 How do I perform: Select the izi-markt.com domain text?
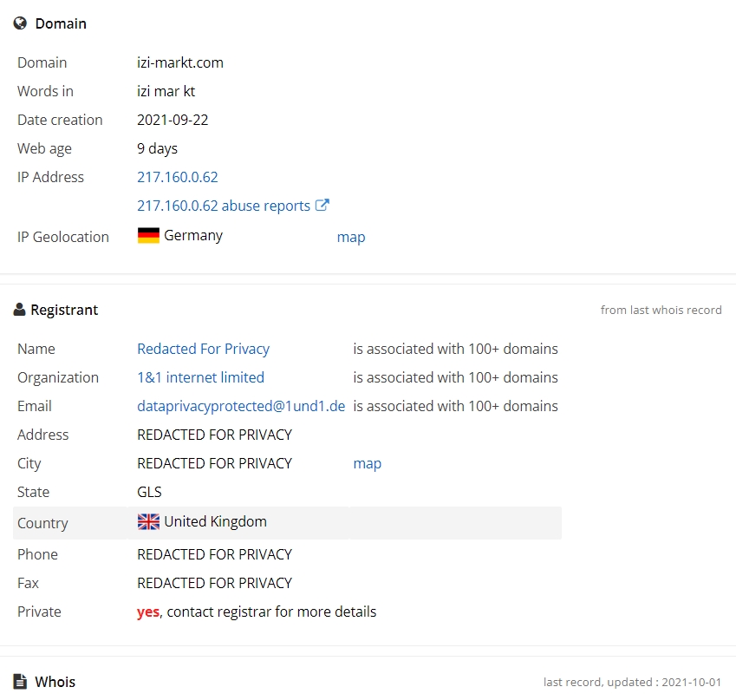pyautogui.click(x=180, y=63)
